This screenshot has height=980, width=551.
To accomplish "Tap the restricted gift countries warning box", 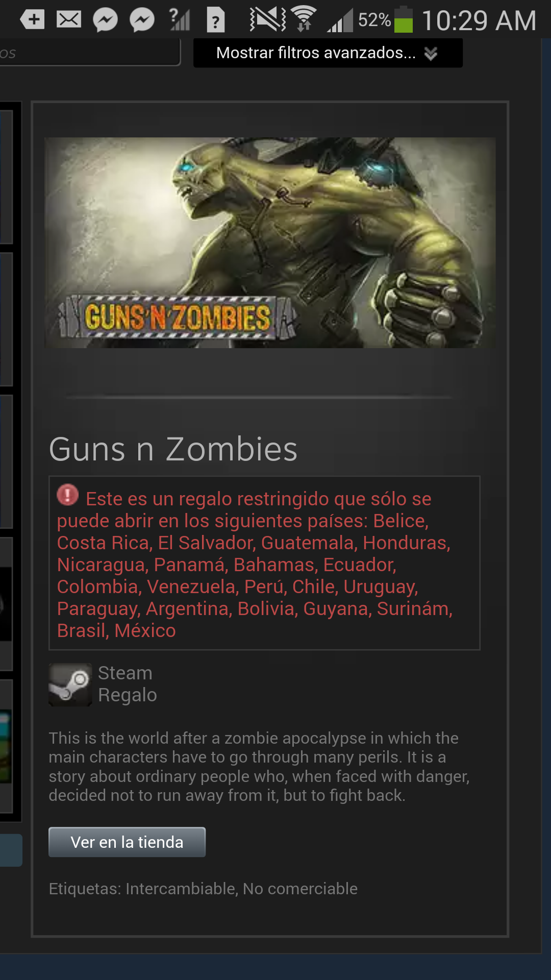I will 264,563.
